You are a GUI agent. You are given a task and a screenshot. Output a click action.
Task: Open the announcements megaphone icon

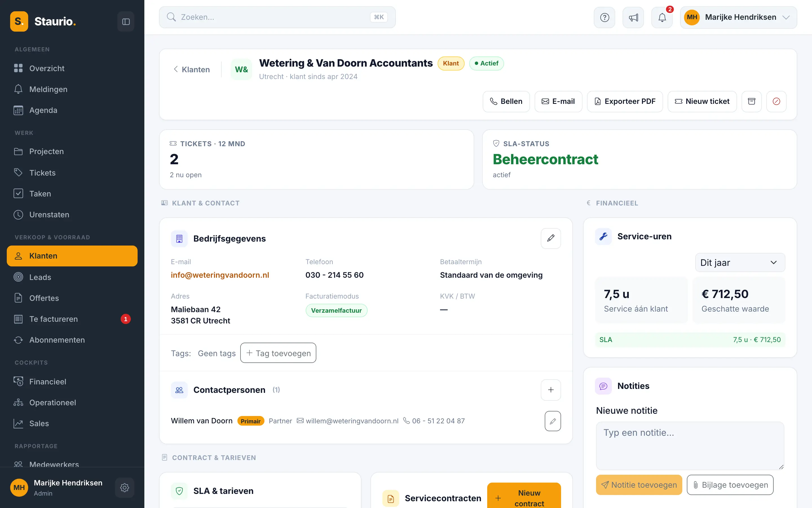tap(633, 17)
